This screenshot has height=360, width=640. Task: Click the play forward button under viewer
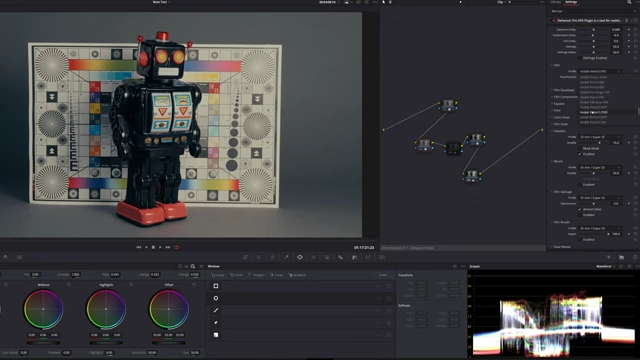tap(160, 247)
